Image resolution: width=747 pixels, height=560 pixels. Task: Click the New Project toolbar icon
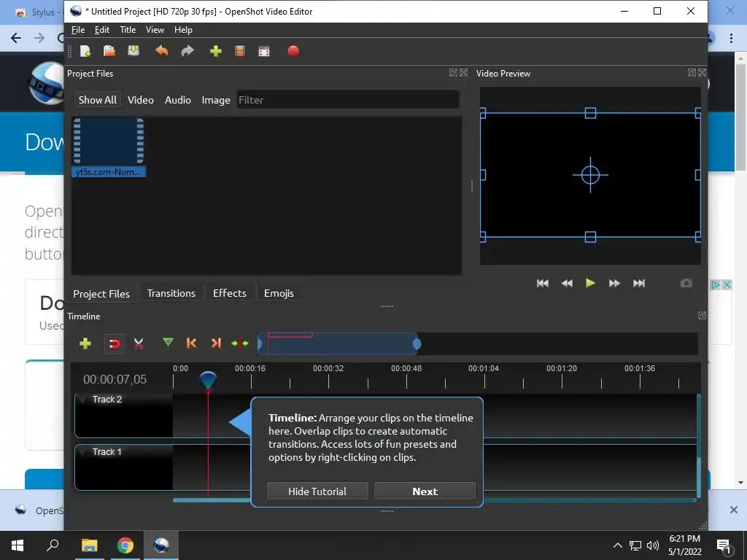pyautogui.click(x=85, y=51)
